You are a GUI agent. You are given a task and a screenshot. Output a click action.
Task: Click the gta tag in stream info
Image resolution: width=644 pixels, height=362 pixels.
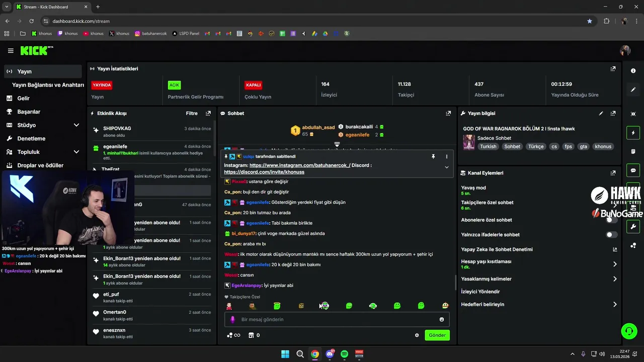click(583, 147)
